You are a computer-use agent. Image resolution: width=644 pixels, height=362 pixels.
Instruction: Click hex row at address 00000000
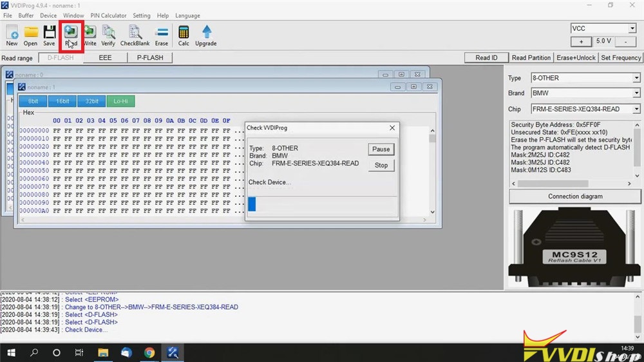[x=131, y=131]
